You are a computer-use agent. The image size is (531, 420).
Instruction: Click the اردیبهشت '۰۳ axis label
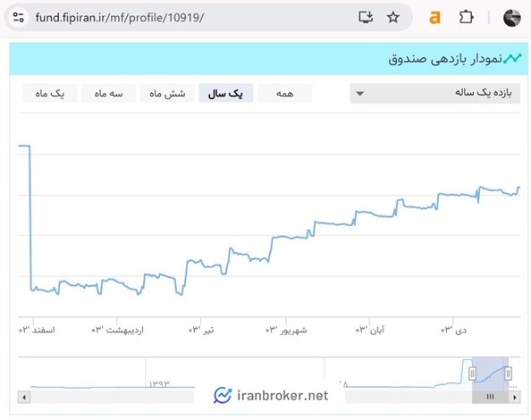point(117,330)
